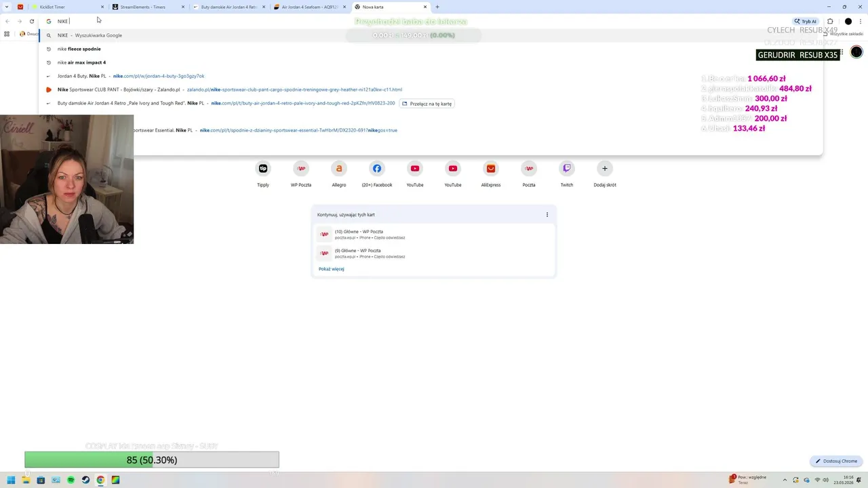Switch to Air Jordan 4 Seafoam tab
The height and width of the screenshot is (488, 868).
point(310,7)
